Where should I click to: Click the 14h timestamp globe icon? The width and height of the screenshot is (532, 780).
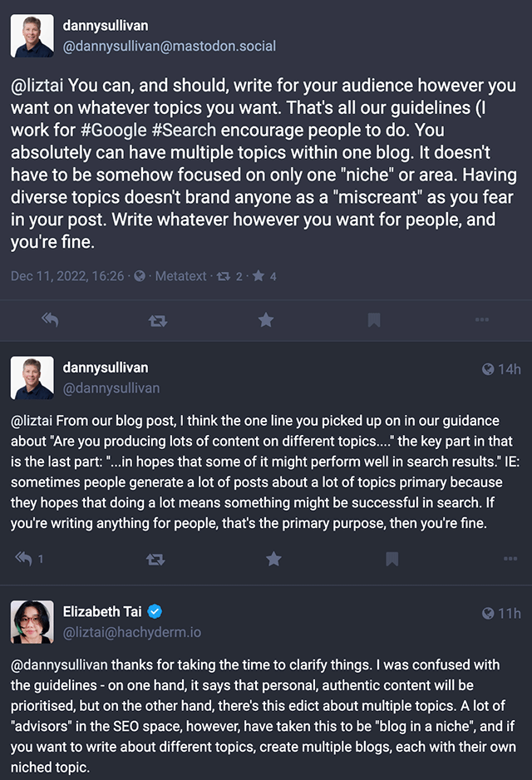(x=488, y=369)
